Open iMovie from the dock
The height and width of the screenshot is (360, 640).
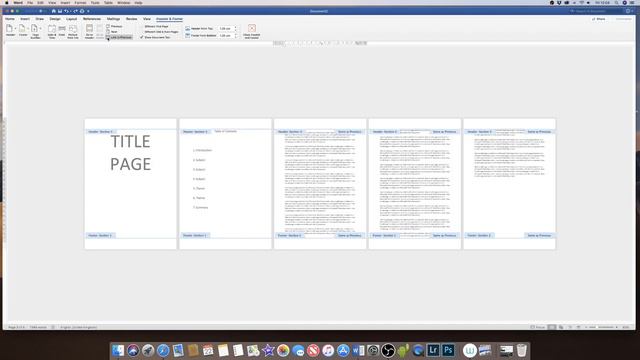pyautogui.click(x=268, y=350)
